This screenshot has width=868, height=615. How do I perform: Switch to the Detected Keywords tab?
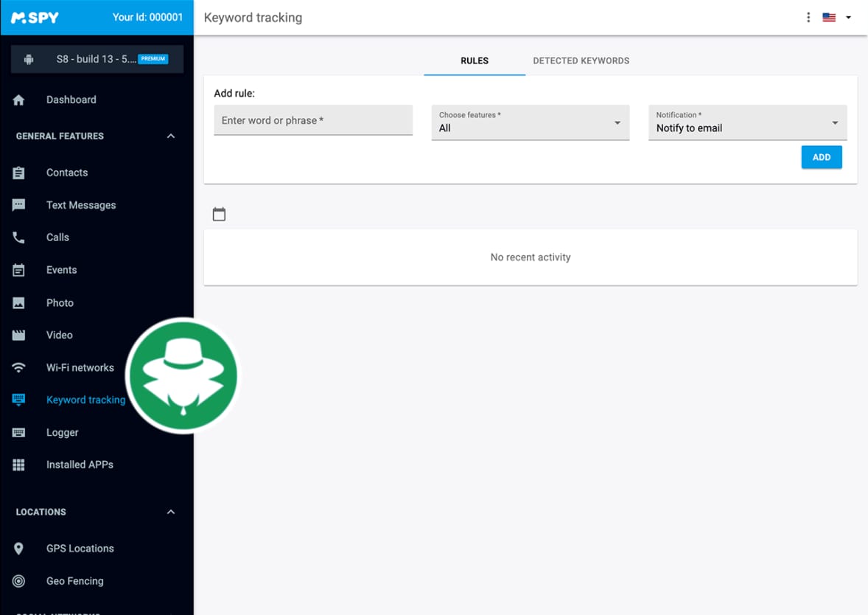(x=581, y=60)
